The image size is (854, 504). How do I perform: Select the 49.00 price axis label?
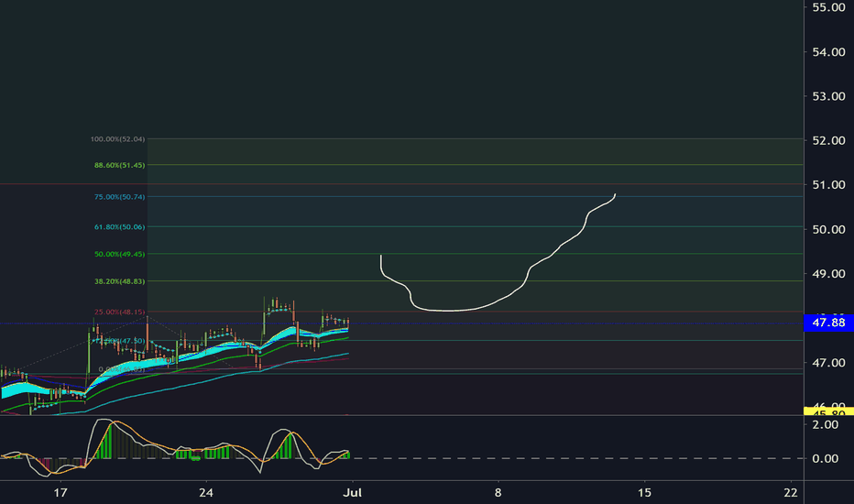coord(828,273)
